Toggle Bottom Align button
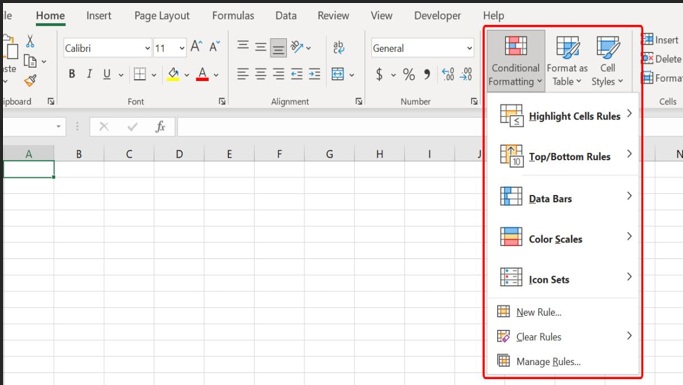The height and width of the screenshot is (385, 683). pos(278,48)
